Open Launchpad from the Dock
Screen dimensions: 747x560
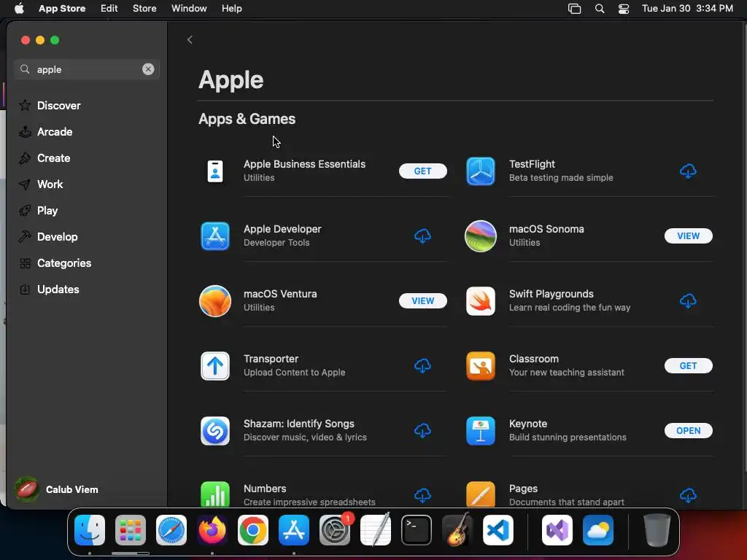click(x=131, y=530)
